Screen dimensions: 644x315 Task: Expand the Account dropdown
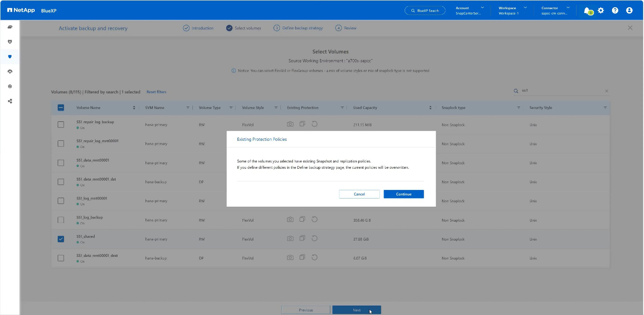pos(470,10)
